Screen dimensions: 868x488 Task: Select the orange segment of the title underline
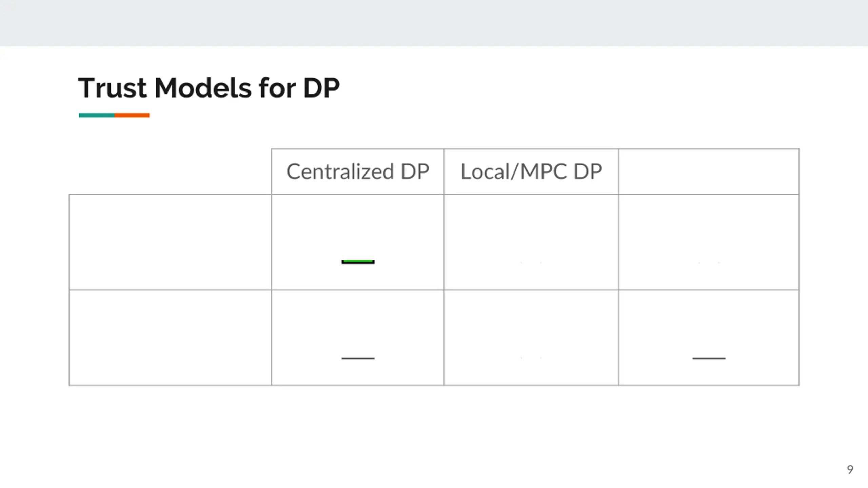coord(132,115)
